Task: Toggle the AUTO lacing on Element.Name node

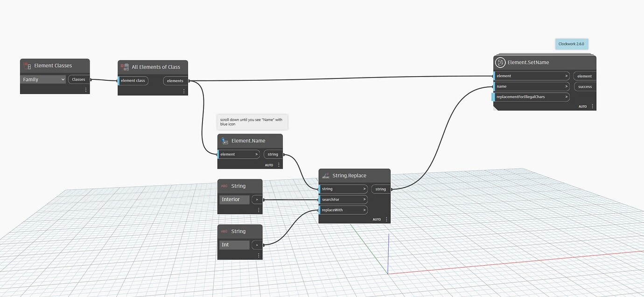Action: pyautogui.click(x=269, y=164)
